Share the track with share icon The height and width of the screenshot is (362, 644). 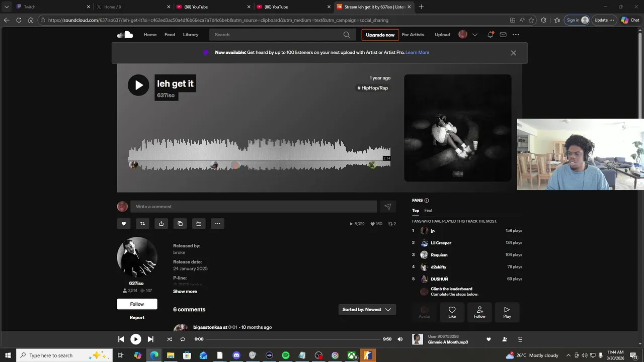[161, 224]
